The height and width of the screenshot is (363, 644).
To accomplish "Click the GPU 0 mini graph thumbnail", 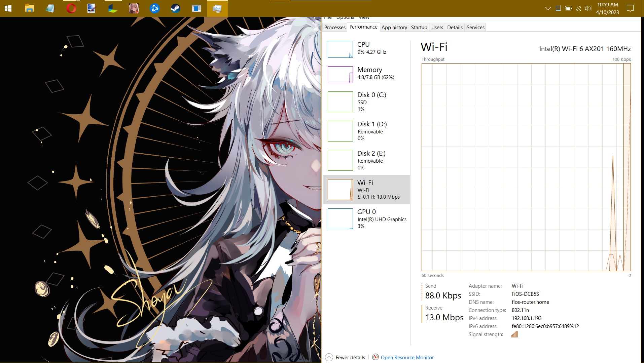I will coord(340,219).
